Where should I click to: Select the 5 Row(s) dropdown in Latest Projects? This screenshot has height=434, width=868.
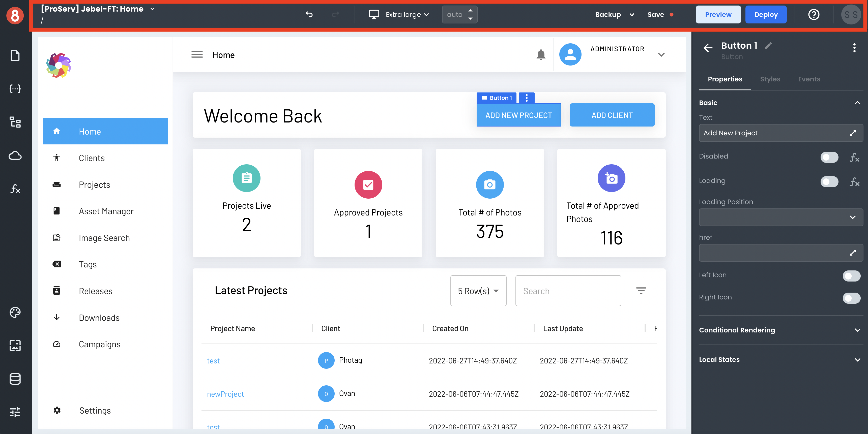pos(478,291)
